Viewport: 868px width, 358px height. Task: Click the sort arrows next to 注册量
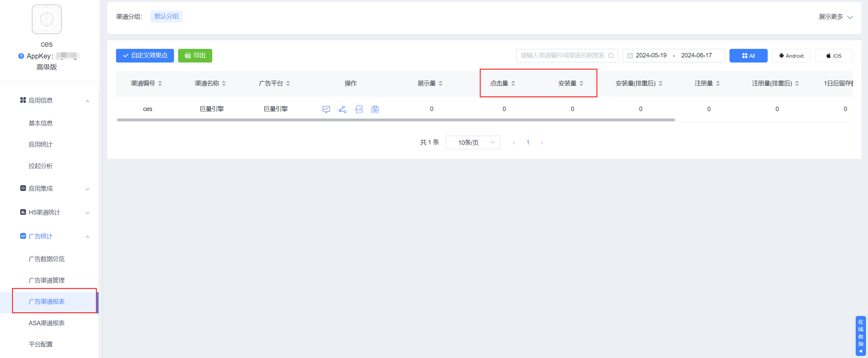point(718,83)
